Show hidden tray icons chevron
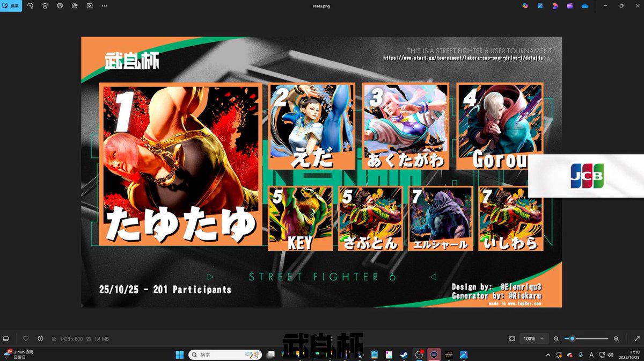Viewport: 644px width, 361px height. (548, 355)
